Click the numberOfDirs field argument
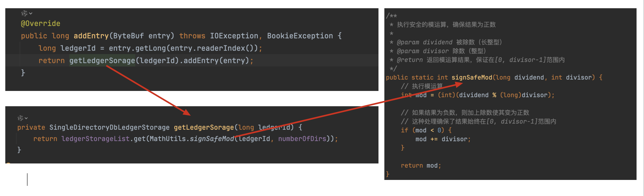Viewport: 644px width, 196px height. tap(302, 139)
